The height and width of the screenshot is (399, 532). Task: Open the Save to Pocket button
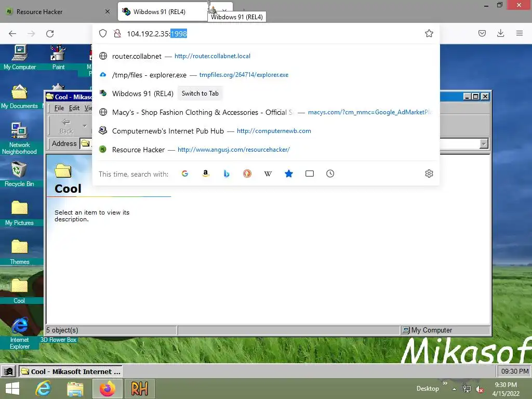(x=482, y=33)
